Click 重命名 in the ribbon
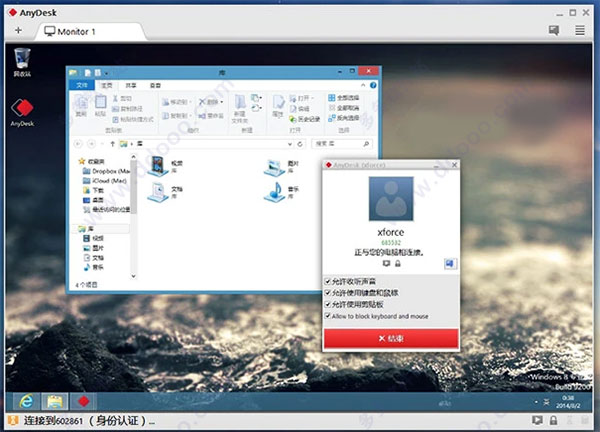 (211, 116)
